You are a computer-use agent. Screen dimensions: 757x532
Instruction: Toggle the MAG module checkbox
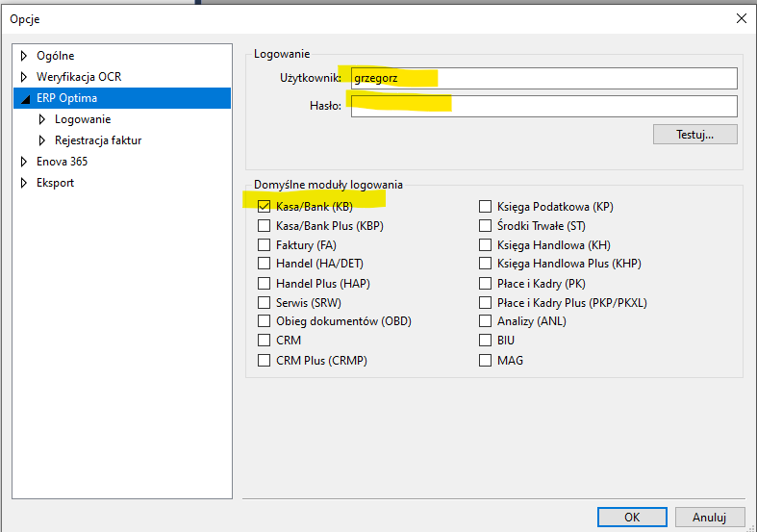(x=485, y=361)
